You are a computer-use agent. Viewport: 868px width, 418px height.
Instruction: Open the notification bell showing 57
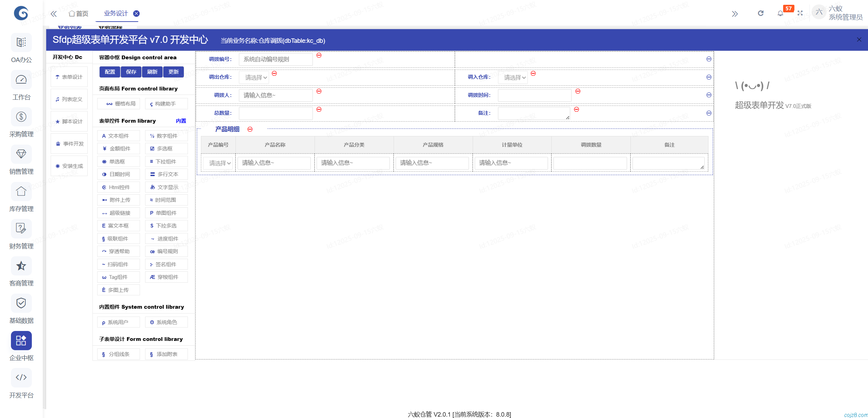point(781,13)
